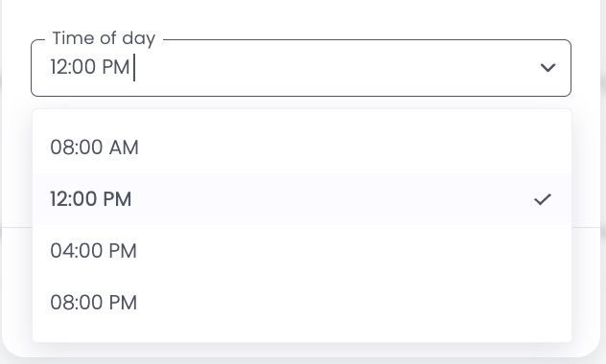This screenshot has width=606, height=364.
Task: Collapse the time list using the chevron icon
Action: tap(548, 68)
